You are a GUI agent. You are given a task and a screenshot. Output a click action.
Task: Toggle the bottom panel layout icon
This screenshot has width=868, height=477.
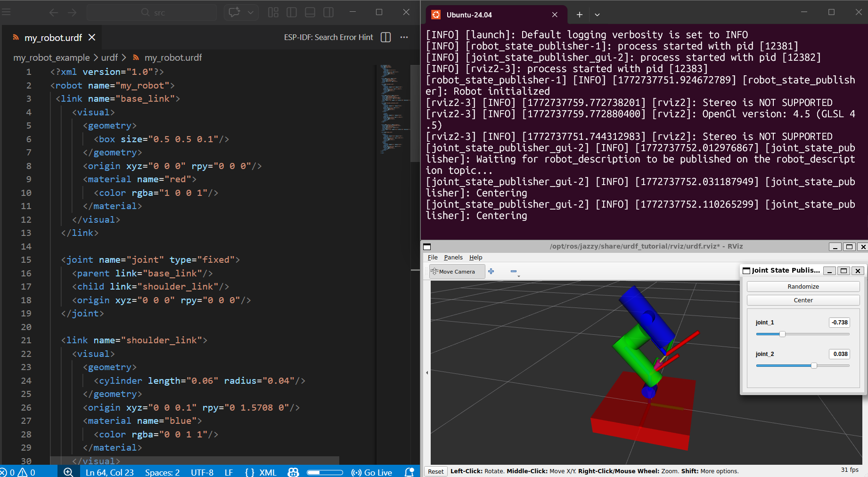310,12
